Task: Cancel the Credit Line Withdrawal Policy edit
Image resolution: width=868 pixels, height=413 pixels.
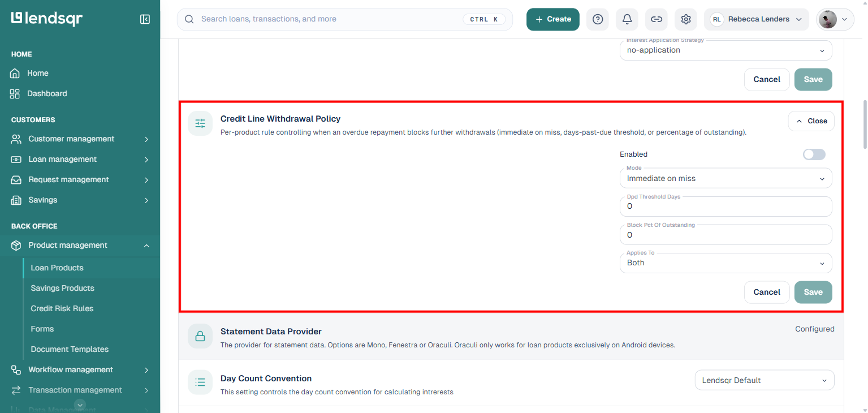Action: tap(767, 292)
